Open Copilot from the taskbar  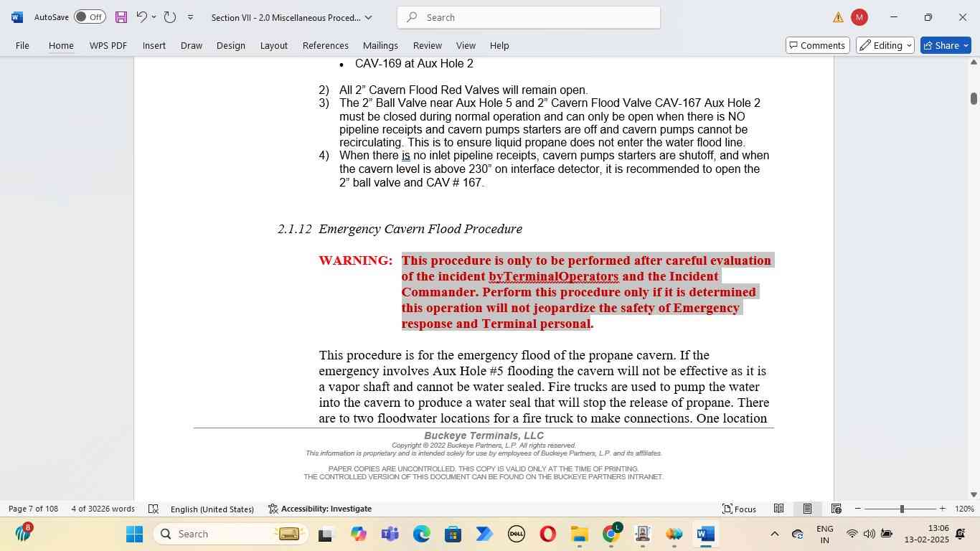pos(358,534)
